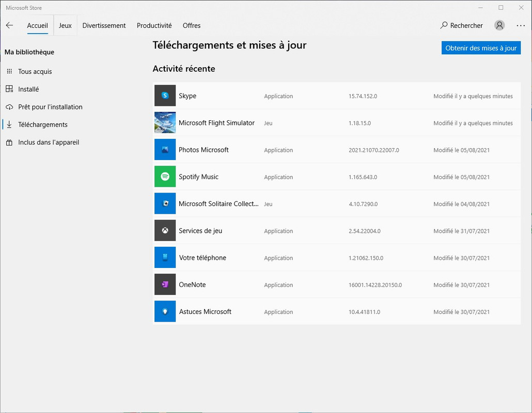Image resolution: width=532 pixels, height=413 pixels.
Task: Select Tous acquis in the library
Action: tap(35, 71)
